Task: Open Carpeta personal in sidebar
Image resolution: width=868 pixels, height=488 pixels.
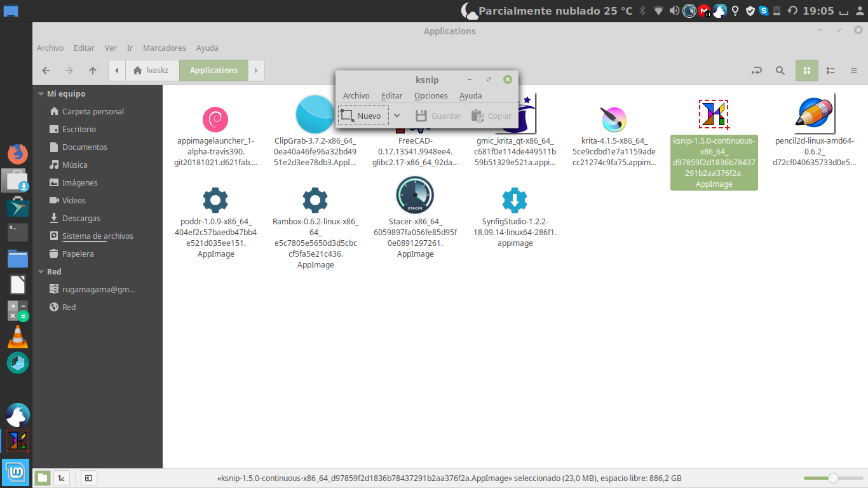Action: (93, 111)
